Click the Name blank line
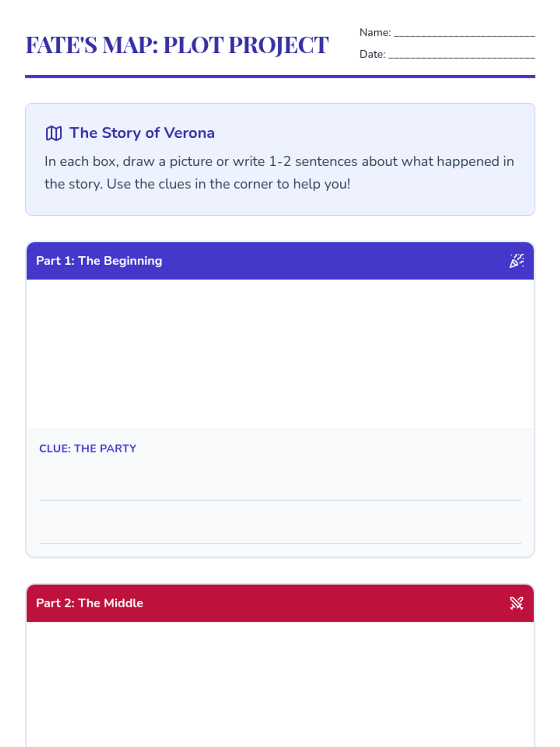This screenshot has height=747, width=560. pos(464,33)
